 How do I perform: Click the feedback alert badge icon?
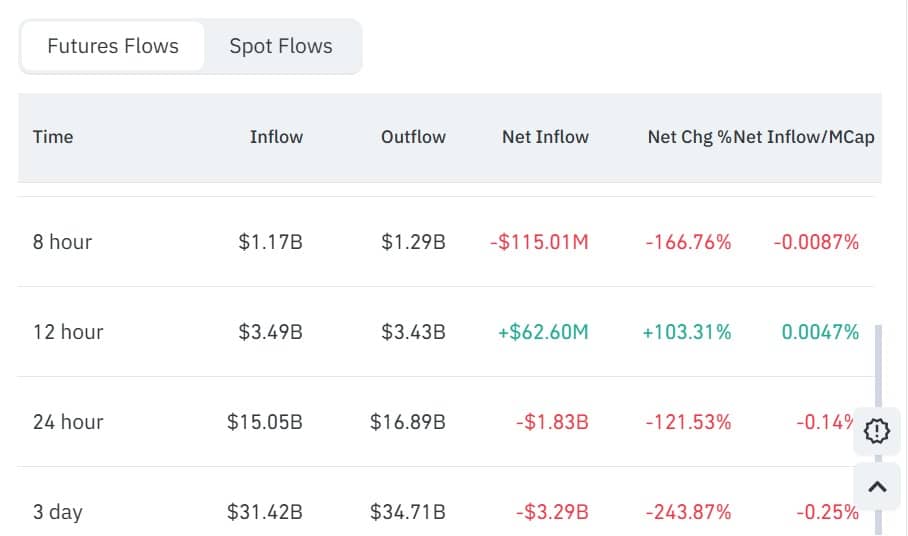pos(876,431)
